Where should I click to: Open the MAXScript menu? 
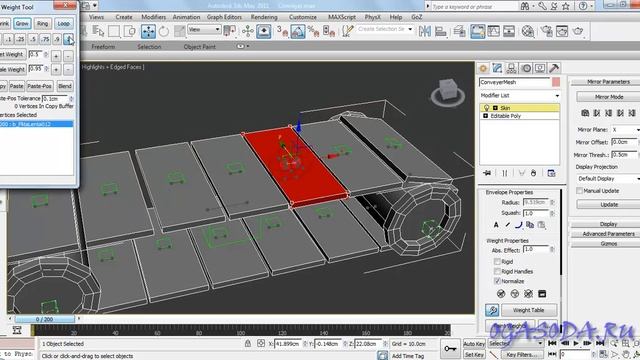tap(342, 17)
